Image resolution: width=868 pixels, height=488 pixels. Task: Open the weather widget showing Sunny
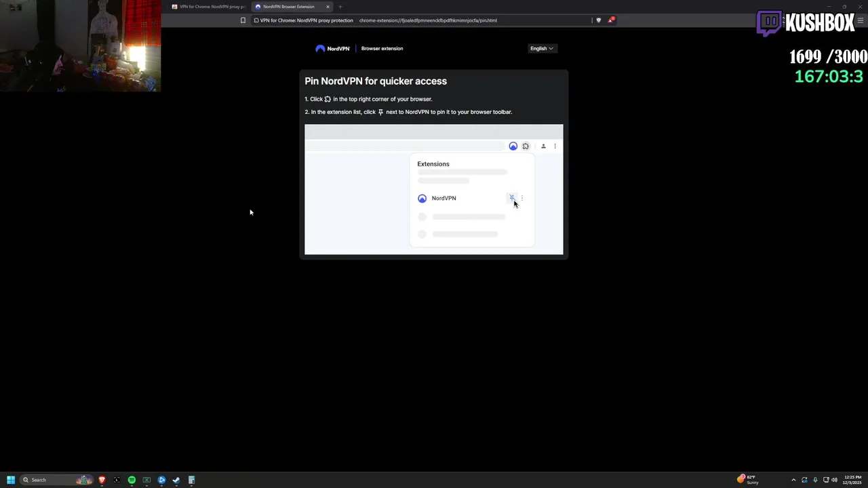pyautogui.click(x=749, y=480)
